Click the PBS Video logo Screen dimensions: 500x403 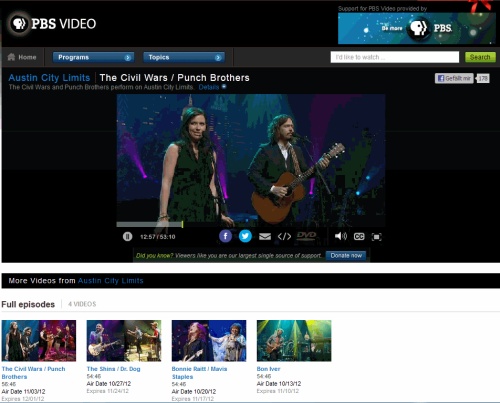(53, 23)
